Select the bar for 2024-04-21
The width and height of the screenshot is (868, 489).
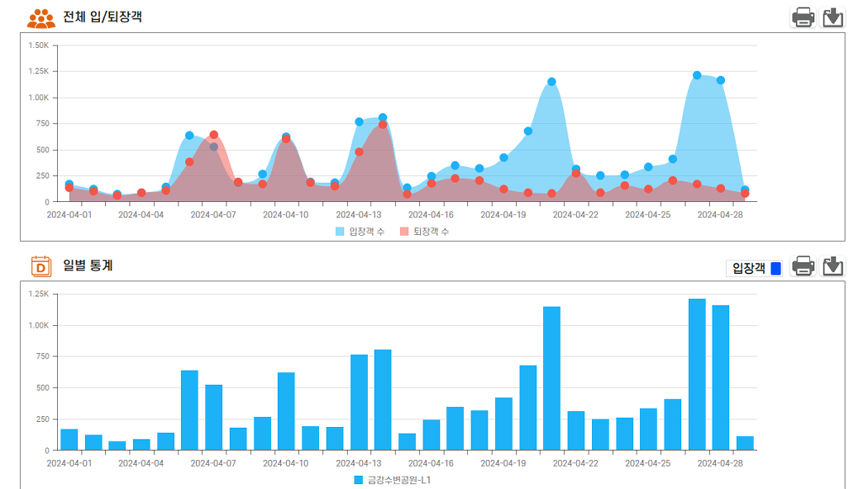tap(551, 378)
